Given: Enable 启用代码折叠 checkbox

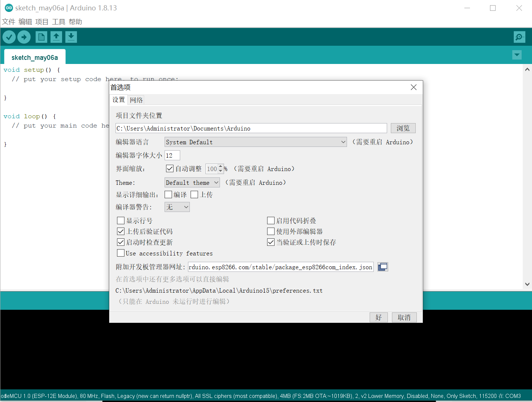Looking at the screenshot, I should coord(271,221).
